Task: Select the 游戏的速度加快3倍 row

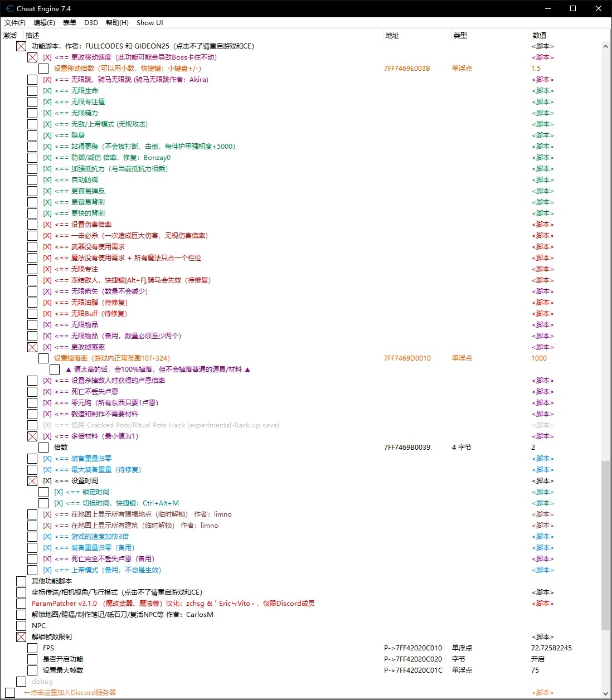Action: coord(86,537)
